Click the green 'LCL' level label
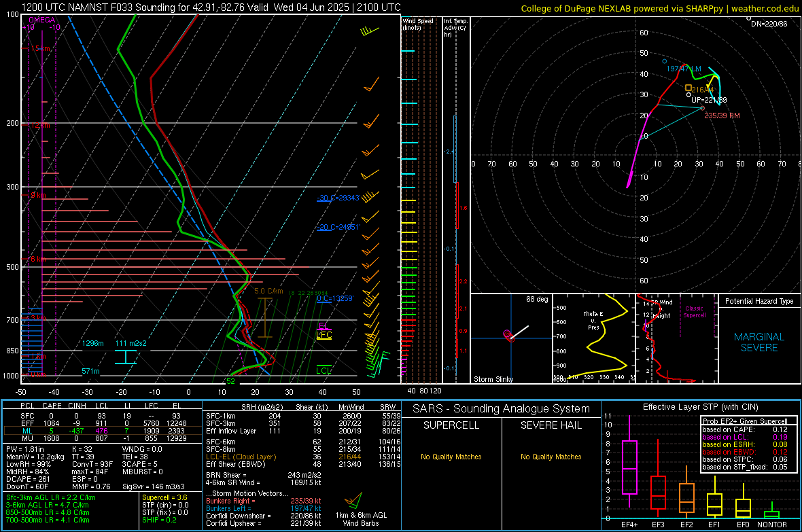 pos(324,371)
